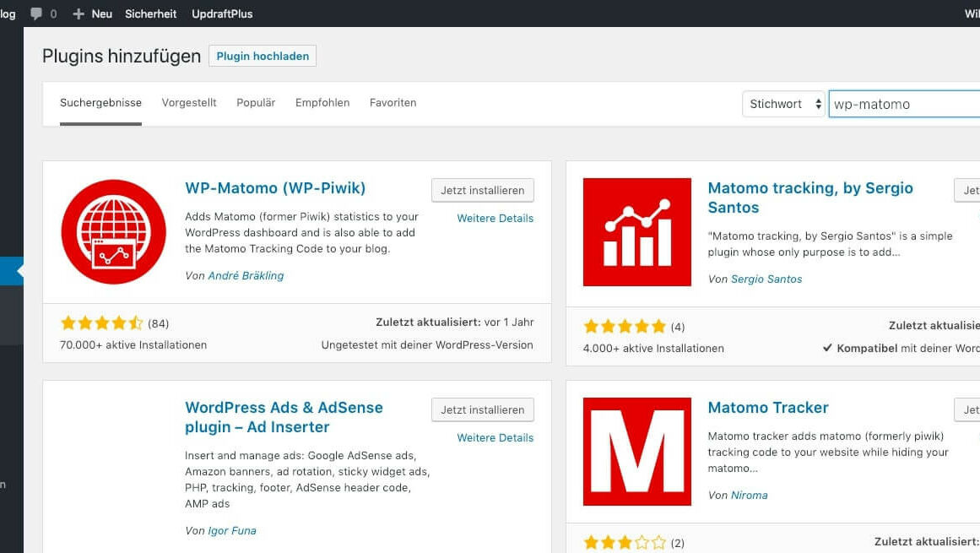980x553 pixels.
Task: Click the (84) rating count
Action: tap(158, 323)
